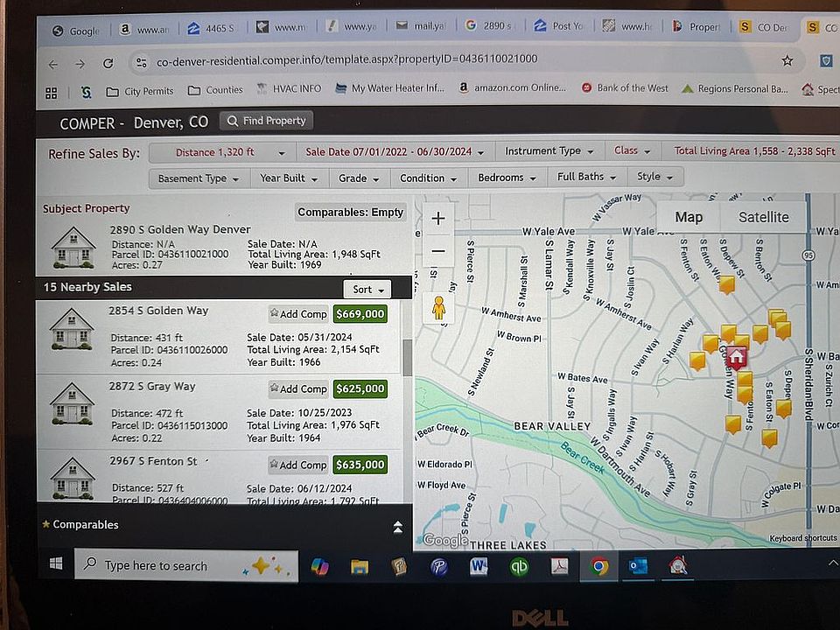
Task: Click the map zoom out minus button
Action: click(x=438, y=252)
